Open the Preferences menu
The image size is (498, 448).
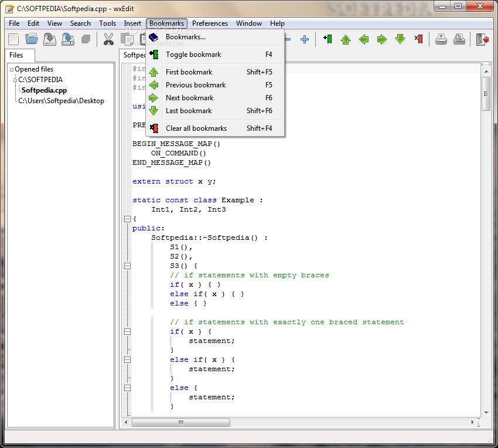[210, 23]
